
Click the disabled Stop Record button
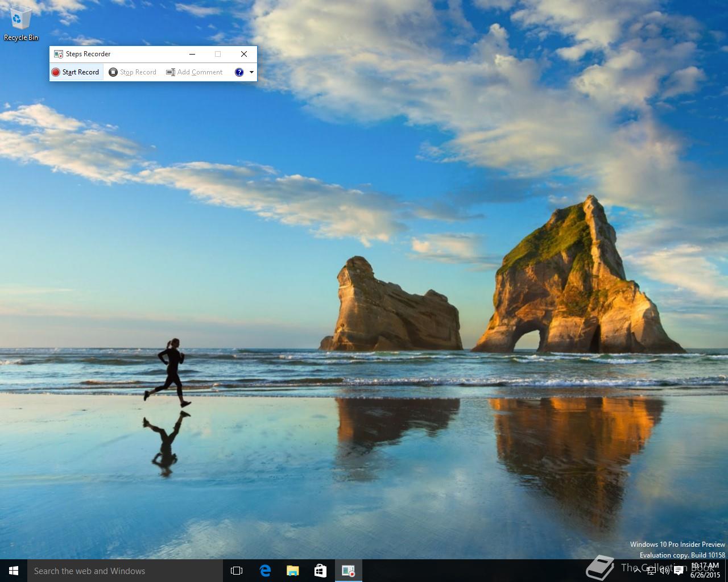[x=133, y=72]
